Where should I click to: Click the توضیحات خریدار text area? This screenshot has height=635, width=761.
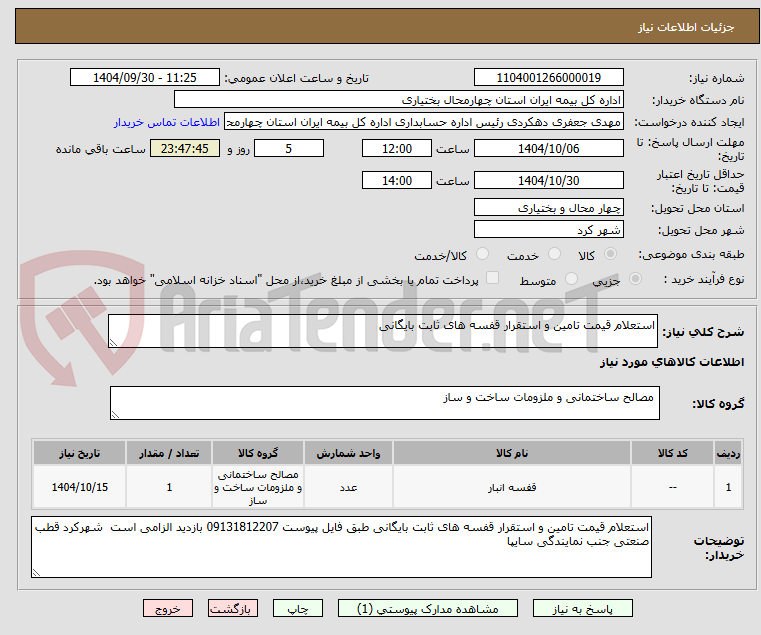(x=341, y=547)
